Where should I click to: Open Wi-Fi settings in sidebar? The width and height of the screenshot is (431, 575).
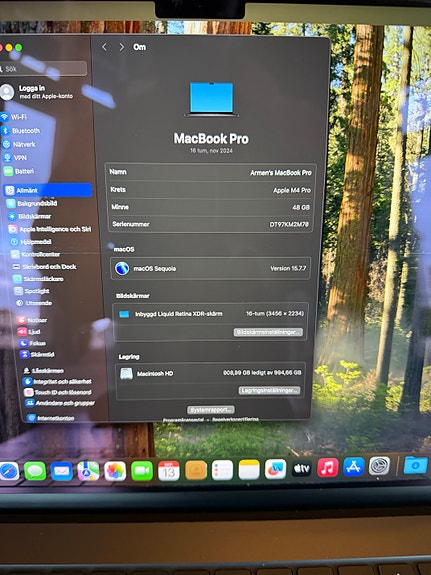[15, 117]
